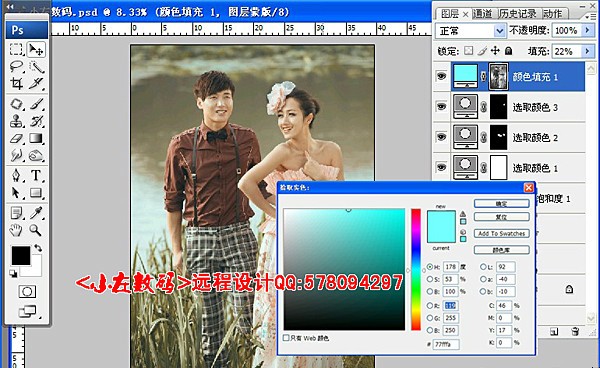Image resolution: width=600 pixels, height=368 pixels.
Task: Click lock transparent pixels icon
Action: [x=468, y=50]
